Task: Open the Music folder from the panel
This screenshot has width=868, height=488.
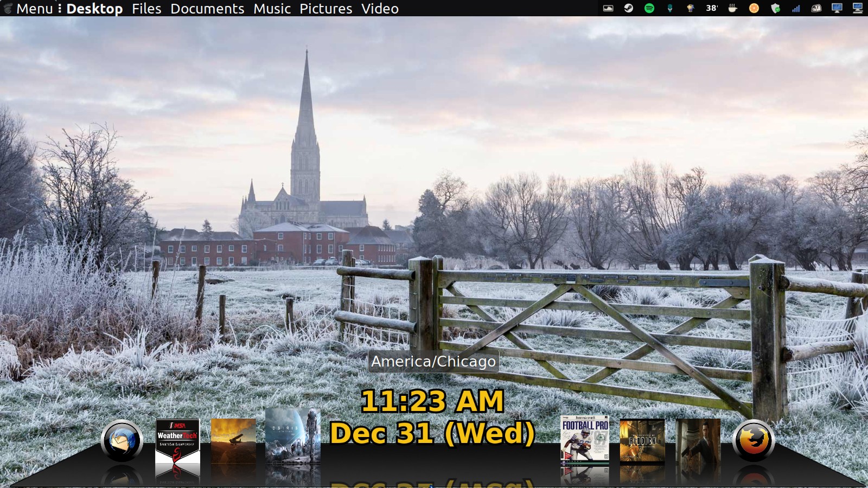Action: click(272, 9)
